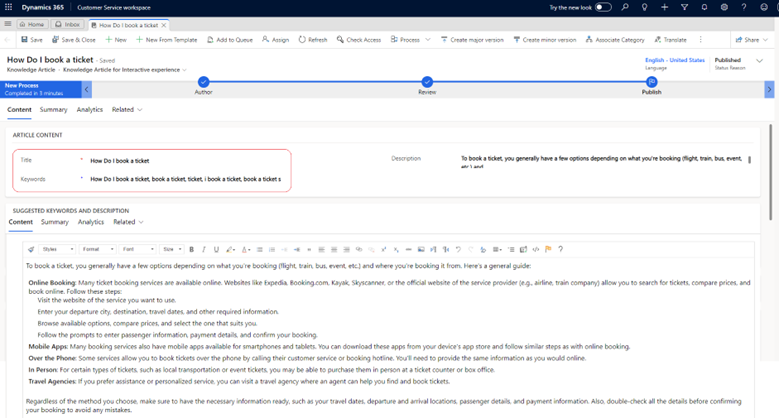Insert a bulleted list in the editor
779x418 pixels.
click(260, 250)
